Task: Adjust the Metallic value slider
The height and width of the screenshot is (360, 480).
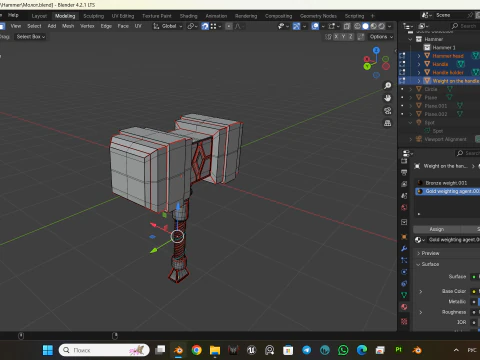Action: [479, 302]
